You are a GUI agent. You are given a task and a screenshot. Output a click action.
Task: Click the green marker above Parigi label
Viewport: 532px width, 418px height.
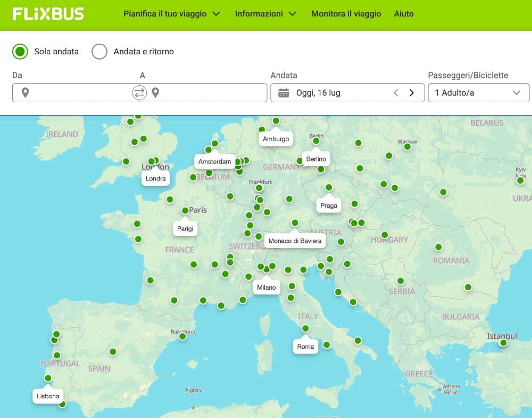click(x=185, y=210)
